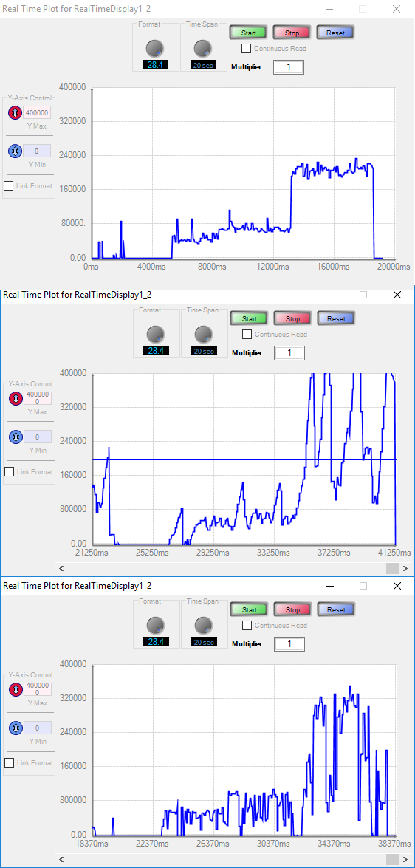The height and width of the screenshot is (868, 415).
Task: Click the scrollbar thumb in the 21250ms plot window
Action: 392,568
